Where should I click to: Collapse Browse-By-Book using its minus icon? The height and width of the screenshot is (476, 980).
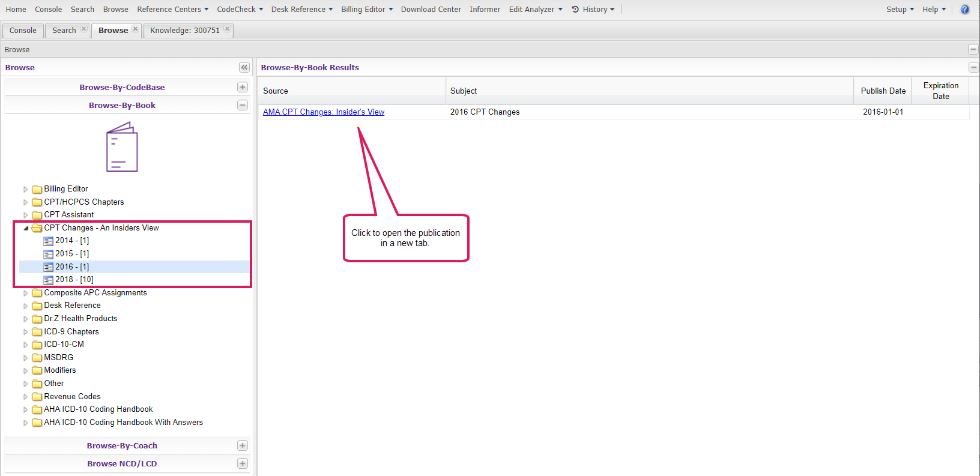point(243,105)
